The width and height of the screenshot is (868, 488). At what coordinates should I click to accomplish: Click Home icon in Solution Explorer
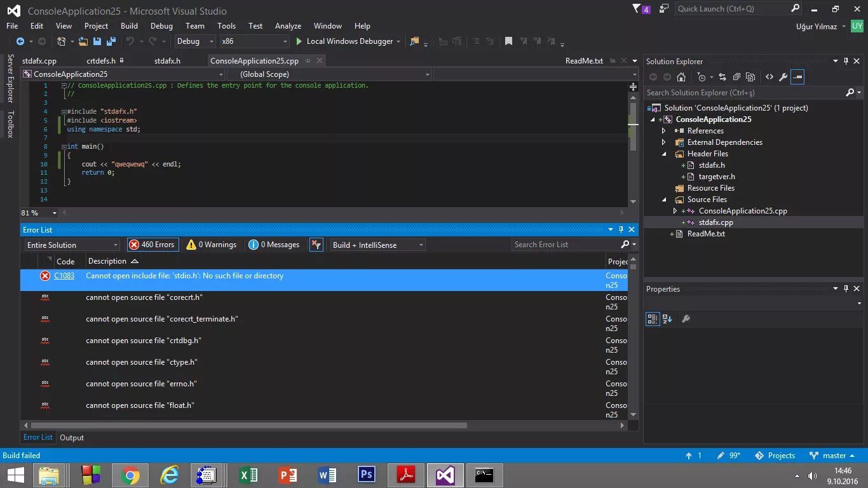pos(681,77)
